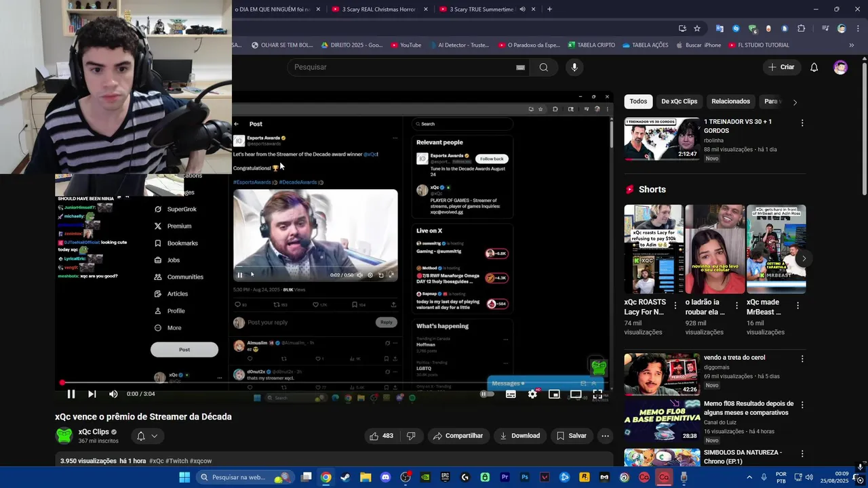Screen dimensions: 868x488
Task: Click the install app icon in address bar
Action: click(x=682, y=28)
